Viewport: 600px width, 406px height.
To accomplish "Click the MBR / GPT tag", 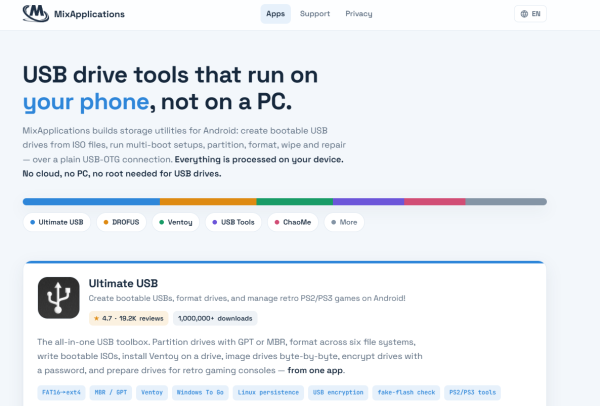I will (x=111, y=393).
